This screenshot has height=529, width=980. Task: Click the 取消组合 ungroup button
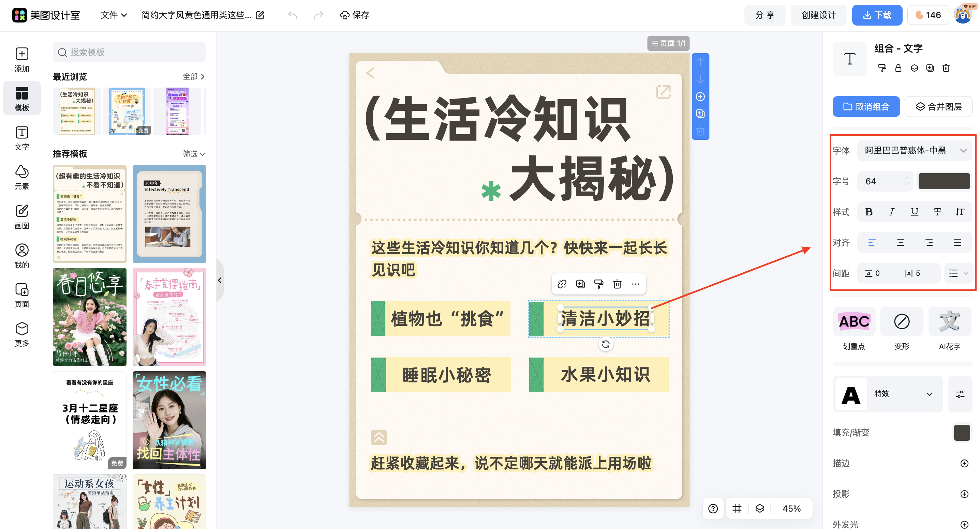point(866,106)
